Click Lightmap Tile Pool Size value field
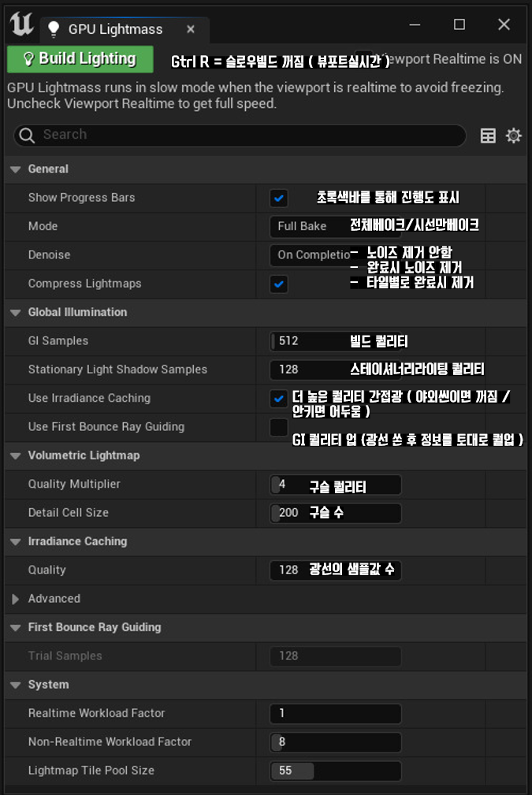The height and width of the screenshot is (795, 532). coord(335,771)
